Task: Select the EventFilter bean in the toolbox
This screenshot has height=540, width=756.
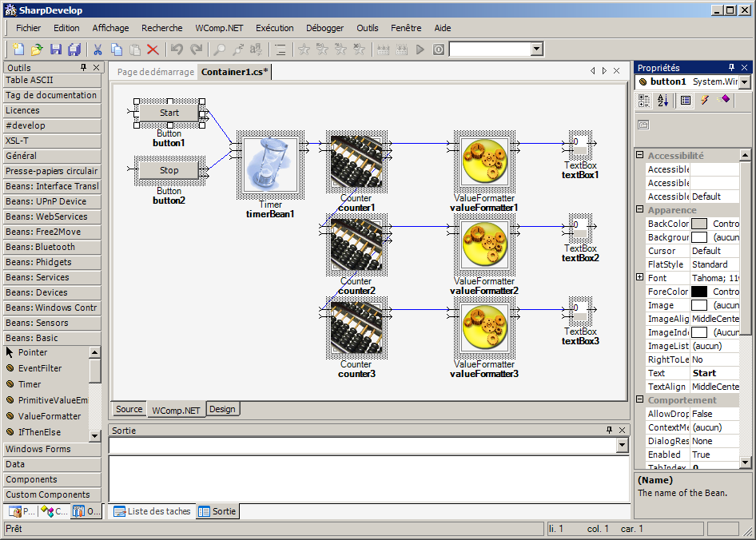Action: point(40,368)
